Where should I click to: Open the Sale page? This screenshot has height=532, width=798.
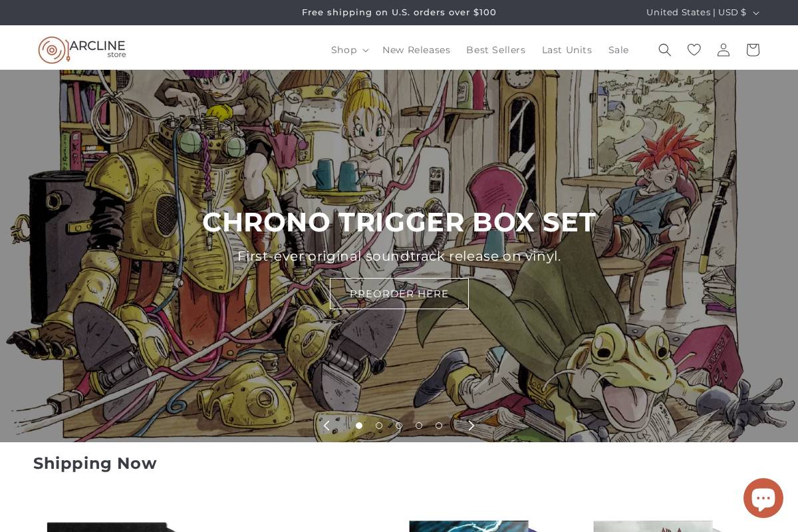618,50
